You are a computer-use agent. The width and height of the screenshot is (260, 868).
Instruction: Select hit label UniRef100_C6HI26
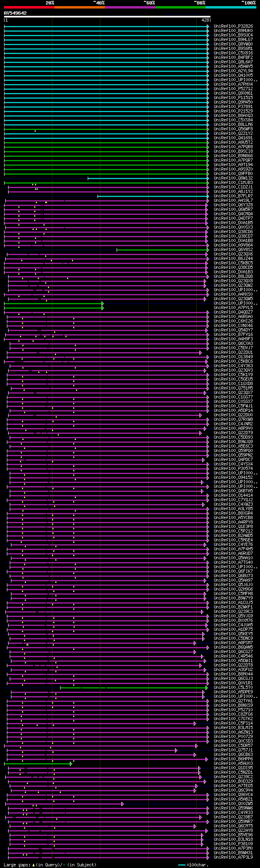point(233,321)
